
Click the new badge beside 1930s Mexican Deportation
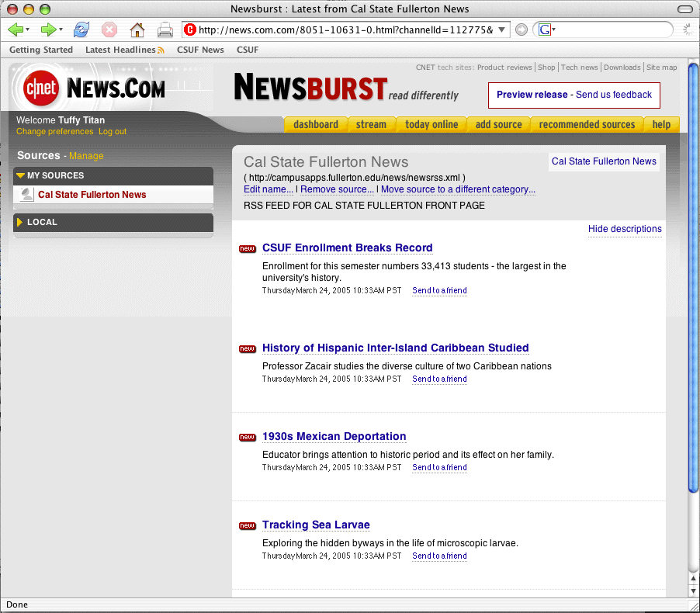click(x=248, y=437)
